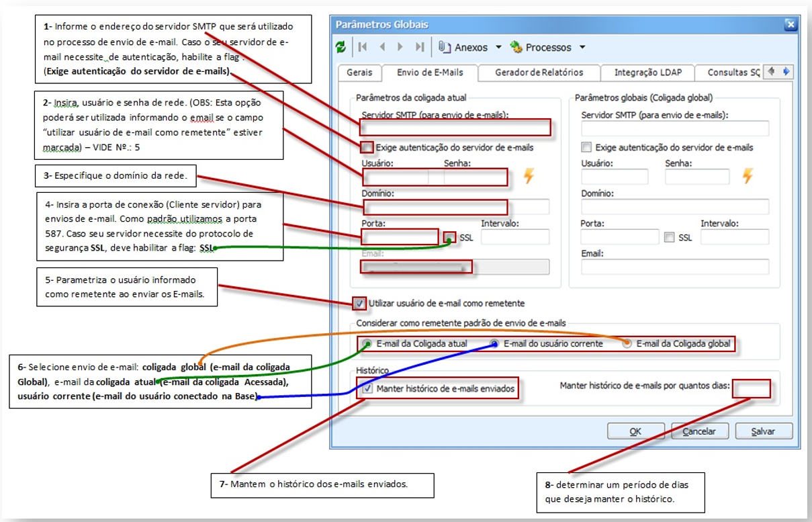This screenshot has height=522, width=812.
Task: Click Email field in coligada atual section
Action: pos(455,267)
